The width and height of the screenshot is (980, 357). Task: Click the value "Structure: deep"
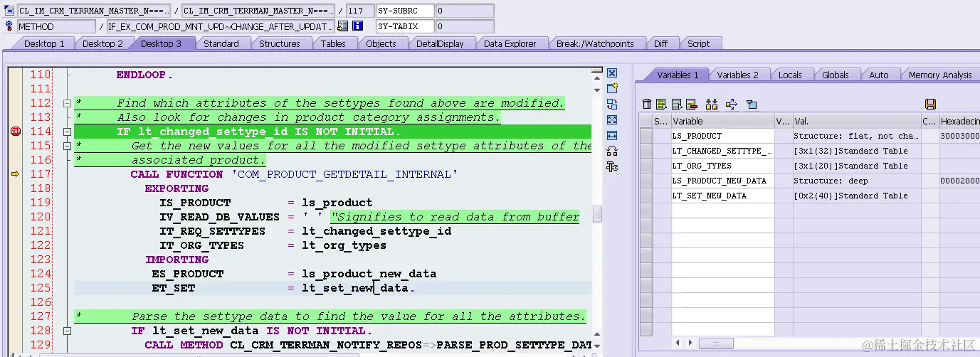pyautogui.click(x=829, y=181)
